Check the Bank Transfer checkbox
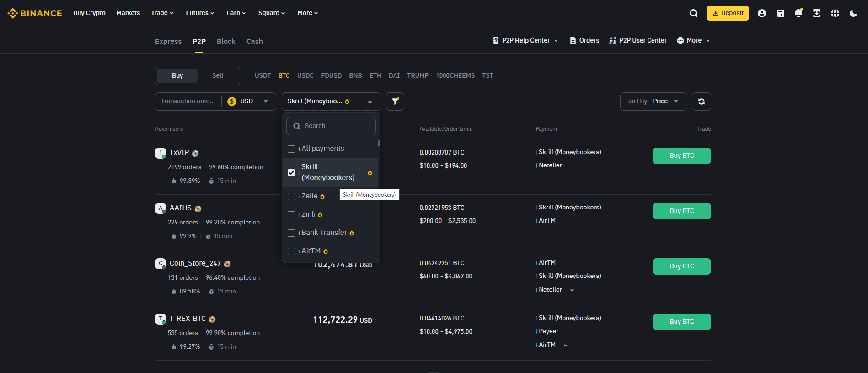 pos(291,233)
